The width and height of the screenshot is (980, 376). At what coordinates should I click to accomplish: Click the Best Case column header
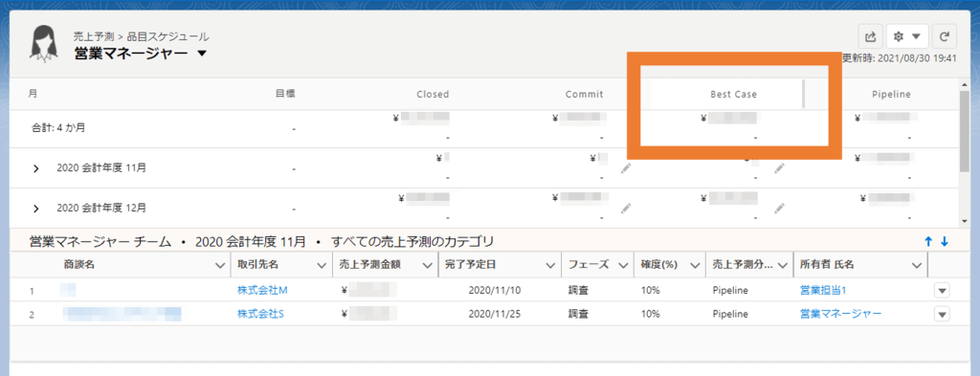[733, 95]
